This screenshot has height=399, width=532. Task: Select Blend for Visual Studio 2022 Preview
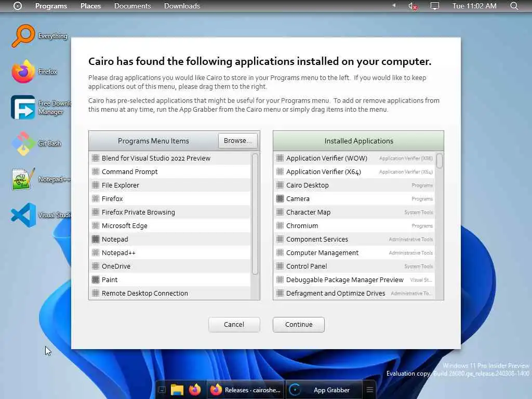pyautogui.click(x=170, y=158)
